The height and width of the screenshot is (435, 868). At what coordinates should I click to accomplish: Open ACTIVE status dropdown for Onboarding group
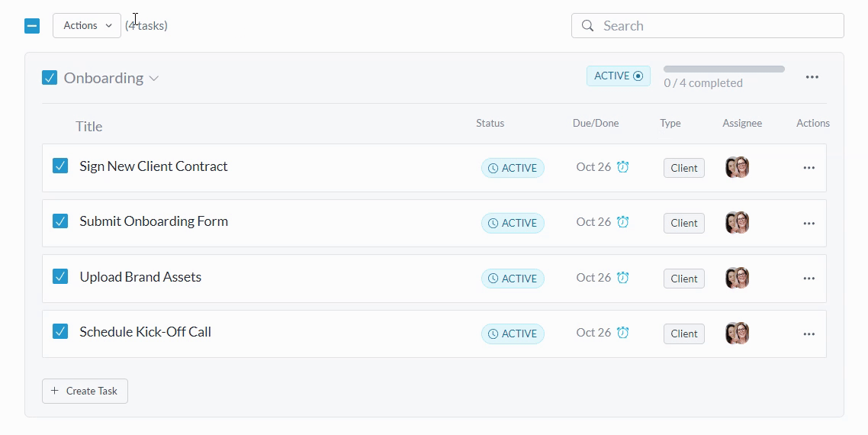[x=618, y=76]
